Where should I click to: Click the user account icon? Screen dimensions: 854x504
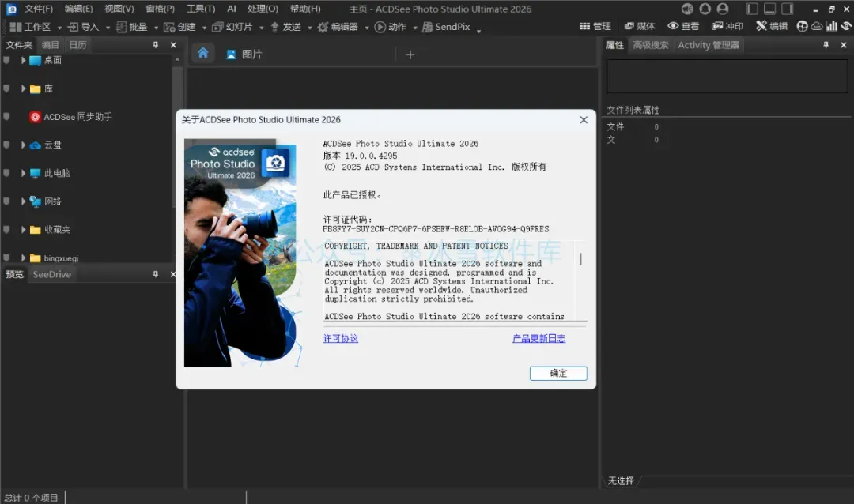723,9
